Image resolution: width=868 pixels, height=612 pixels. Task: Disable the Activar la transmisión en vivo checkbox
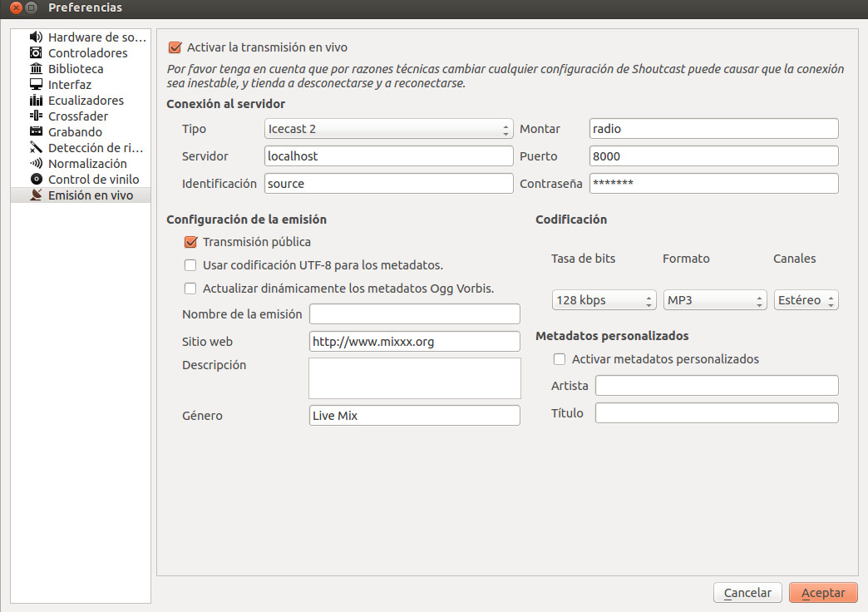(175, 48)
